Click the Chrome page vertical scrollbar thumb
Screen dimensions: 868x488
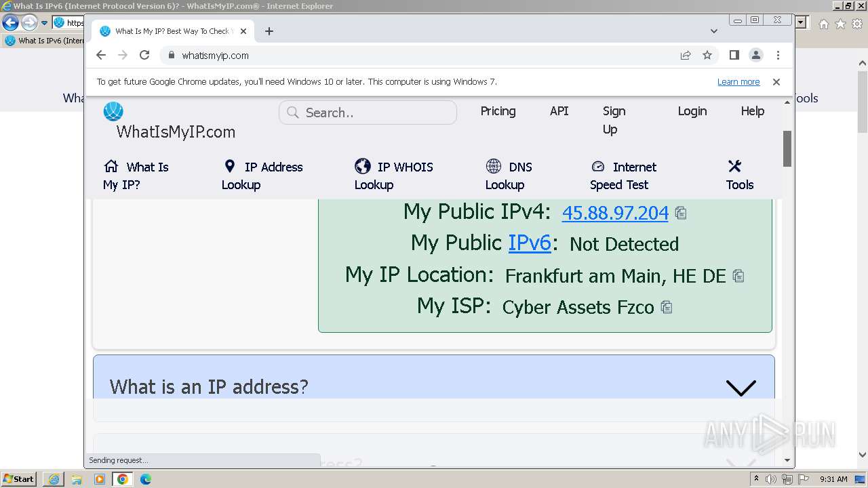(787, 149)
